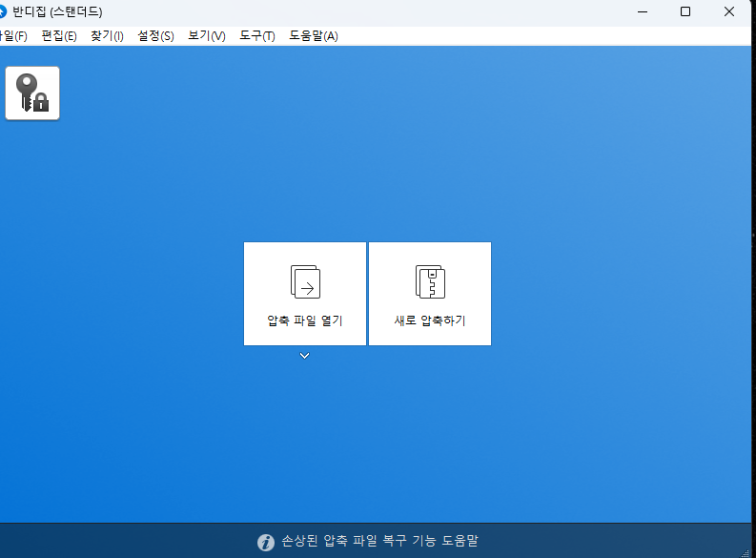Screen dimensions: 756x558
Task: Click the 새로 압축하기 tile
Action: [430, 294]
